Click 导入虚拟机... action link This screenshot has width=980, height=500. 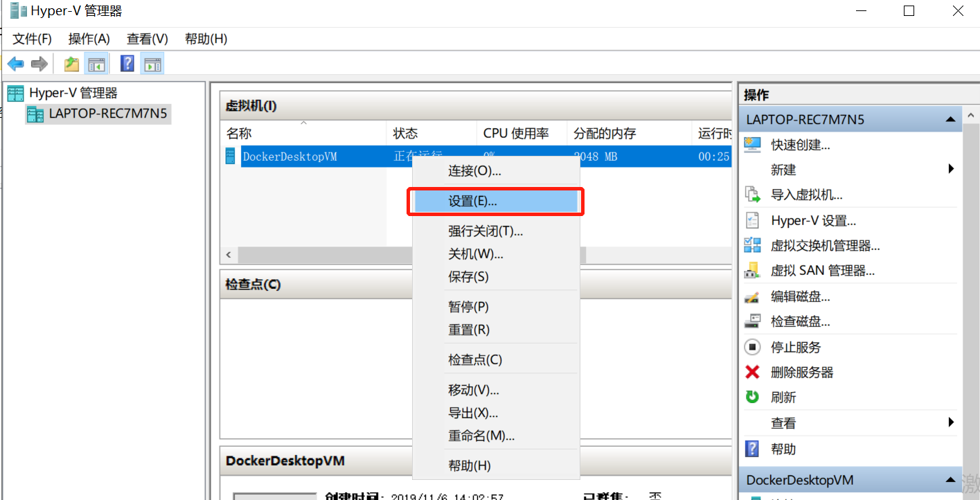(x=807, y=195)
